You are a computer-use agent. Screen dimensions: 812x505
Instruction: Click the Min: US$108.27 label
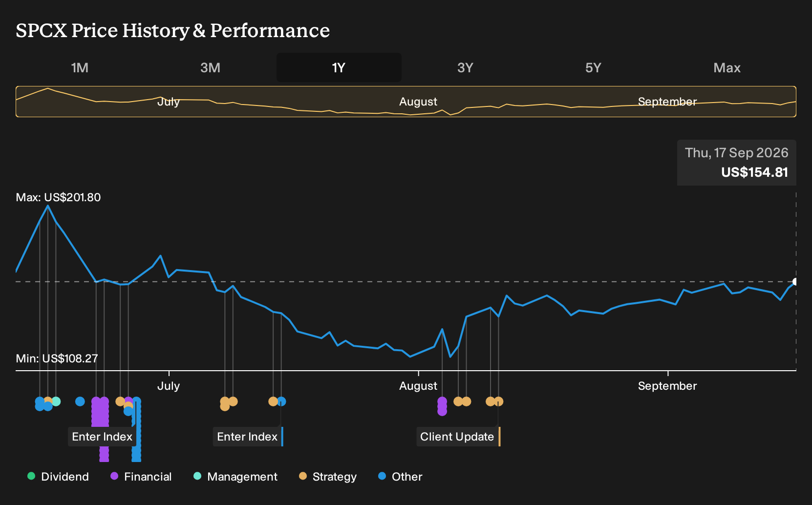[57, 358]
